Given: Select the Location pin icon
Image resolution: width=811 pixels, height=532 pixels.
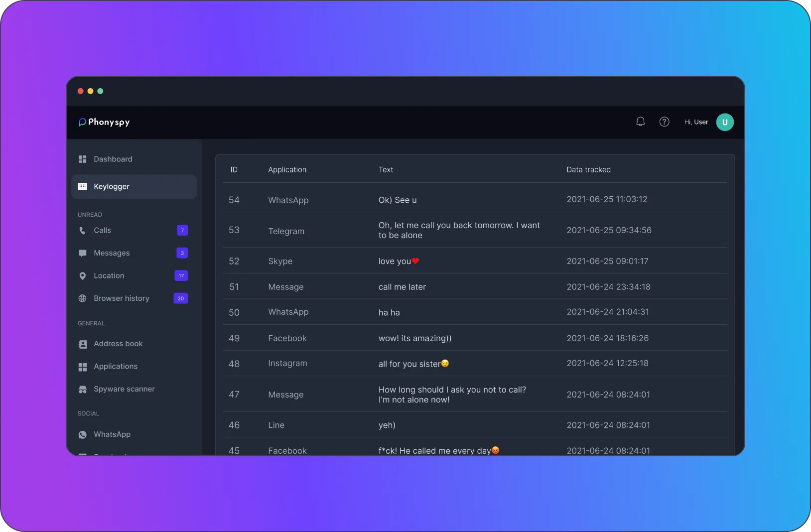Looking at the screenshot, I should [82, 275].
